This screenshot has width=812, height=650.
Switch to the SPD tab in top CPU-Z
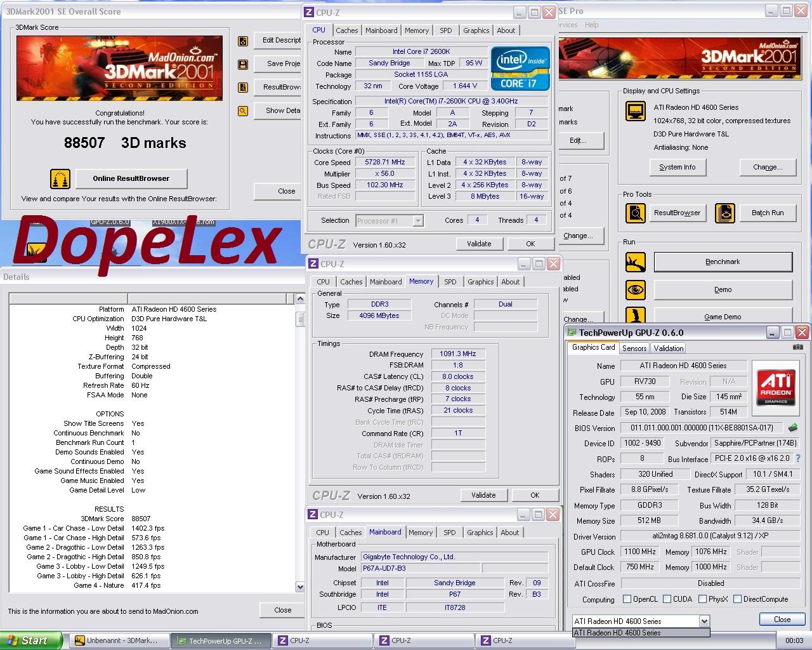(446, 30)
